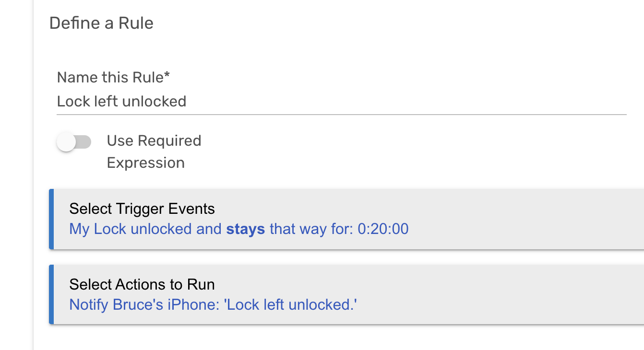Screen dimensions: 644x350
Task: Enable the Use Required Expression toggle
Action: 74,142
